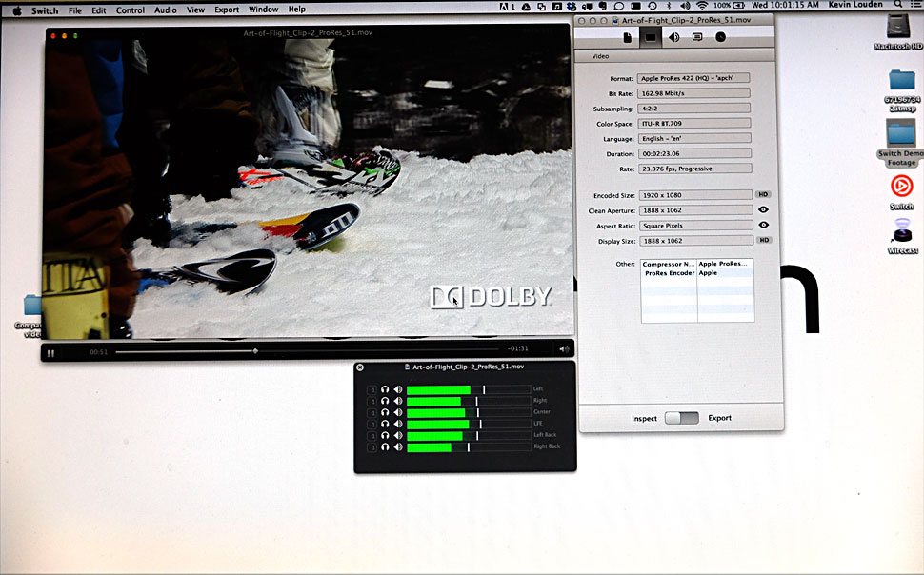This screenshot has width=924, height=575.
Task: Toggle the Inspect/Export switch
Action: pos(681,418)
